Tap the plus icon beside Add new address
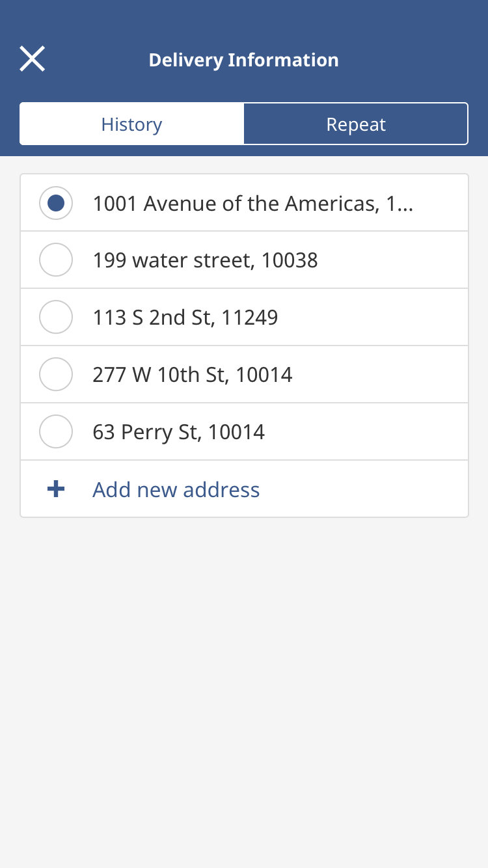488x868 pixels. pyautogui.click(x=56, y=489)
